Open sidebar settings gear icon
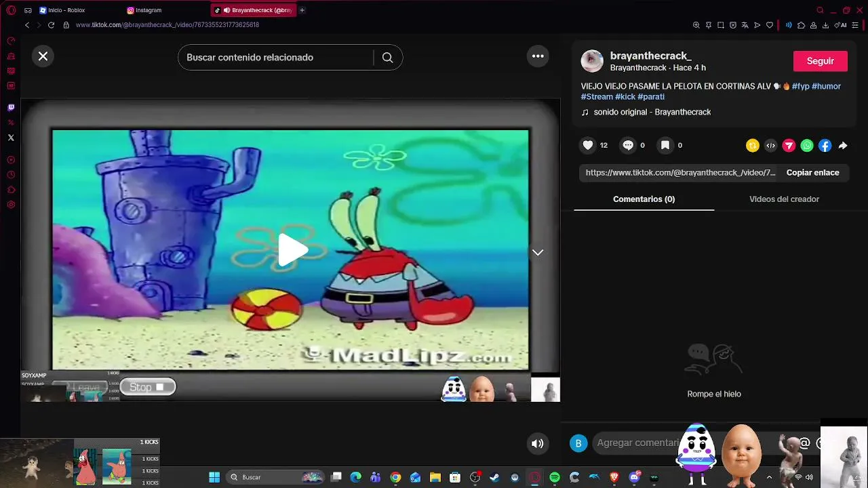The image size is (868, 488). (11, 205)
